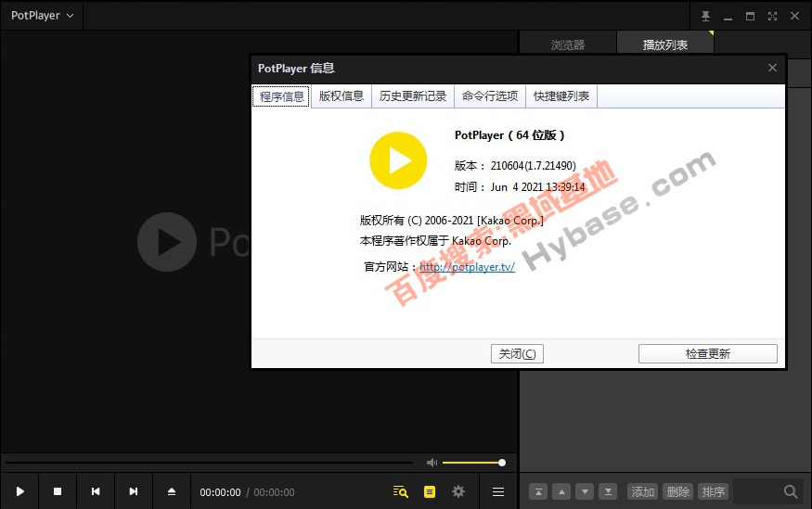Move playlist item down one position
The height and width of the screenshot is (509, 812).
(585, 491)
